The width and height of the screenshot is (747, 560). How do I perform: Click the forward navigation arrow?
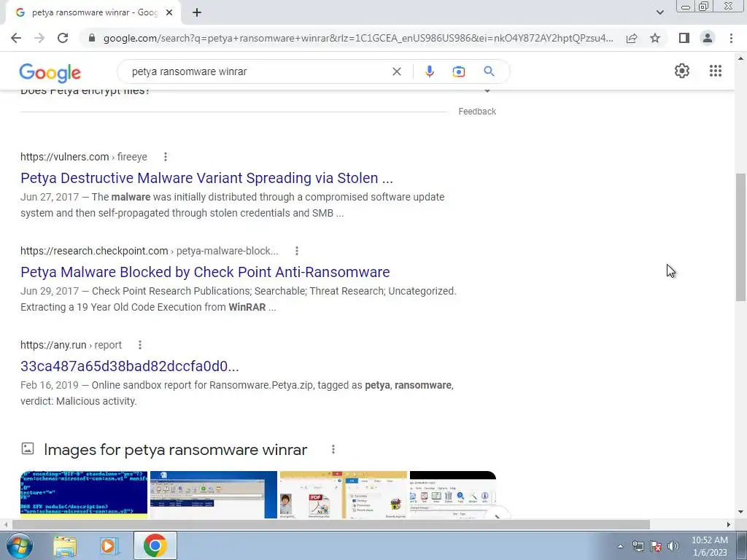[x=39, y=38]
